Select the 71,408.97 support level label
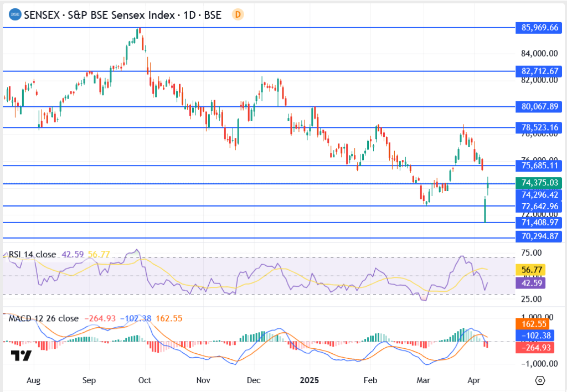Viewport: 567px width, 392px height. click(x=539, y=222)
